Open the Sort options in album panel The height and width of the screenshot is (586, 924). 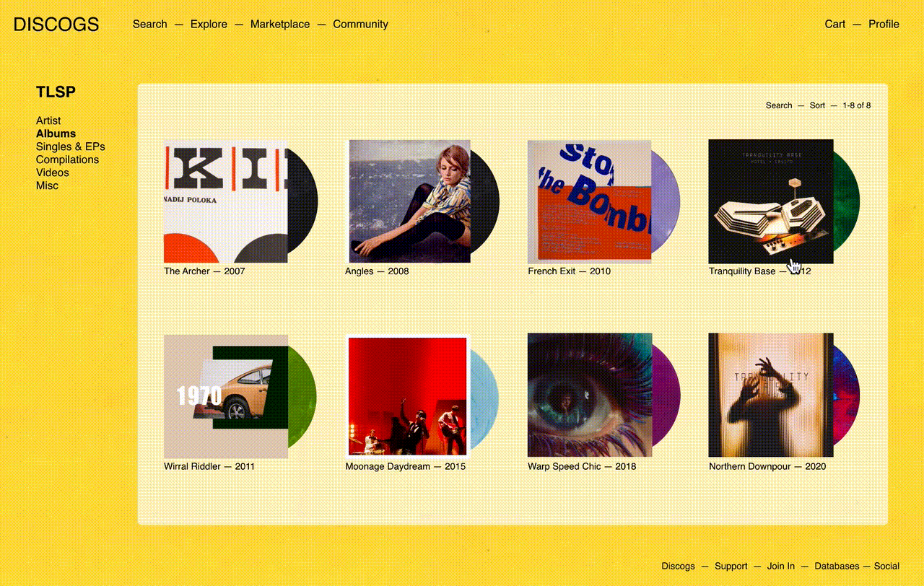pyautogui.click(x=817, y=105)
